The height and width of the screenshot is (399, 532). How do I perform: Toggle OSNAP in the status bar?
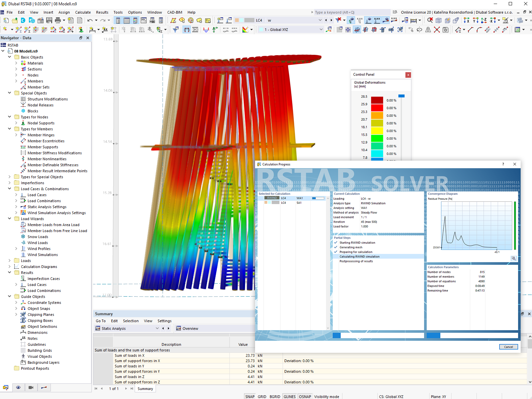(x=305, y=396)
